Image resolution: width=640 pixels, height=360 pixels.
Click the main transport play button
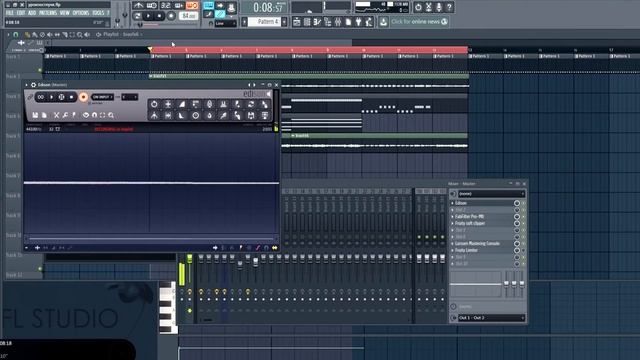point(148,16)
